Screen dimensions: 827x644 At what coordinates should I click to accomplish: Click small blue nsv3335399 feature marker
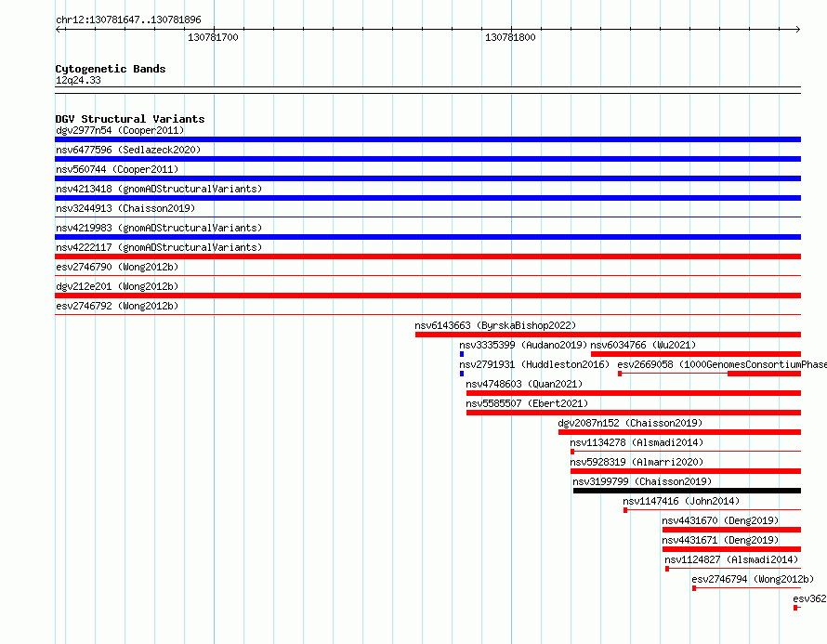pyautogui.click(x=462, y=354)
